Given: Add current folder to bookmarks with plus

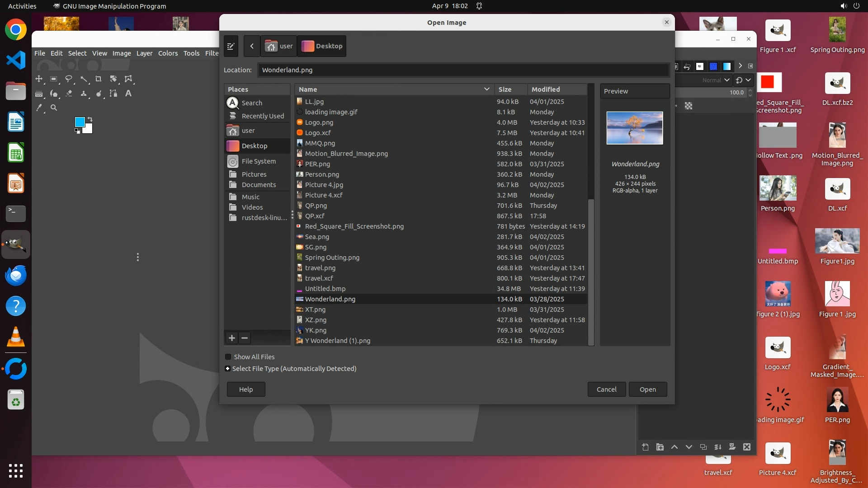Looking at the screenshot, I should (232, 338).
